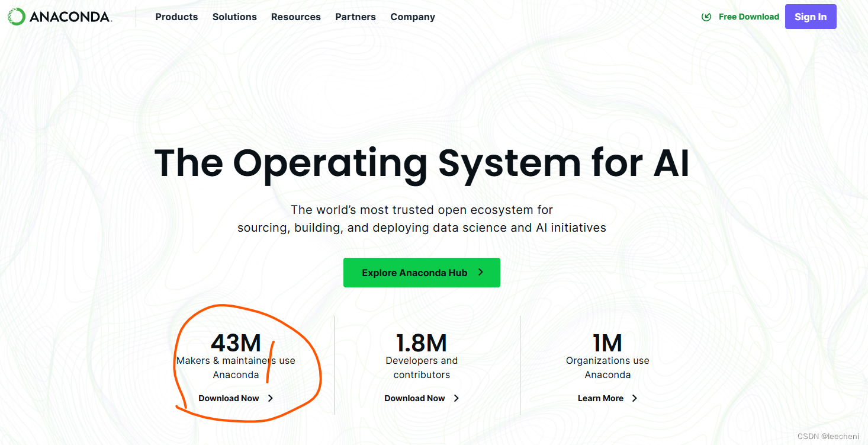Click the chevron beside Learn More

[635, 398]
